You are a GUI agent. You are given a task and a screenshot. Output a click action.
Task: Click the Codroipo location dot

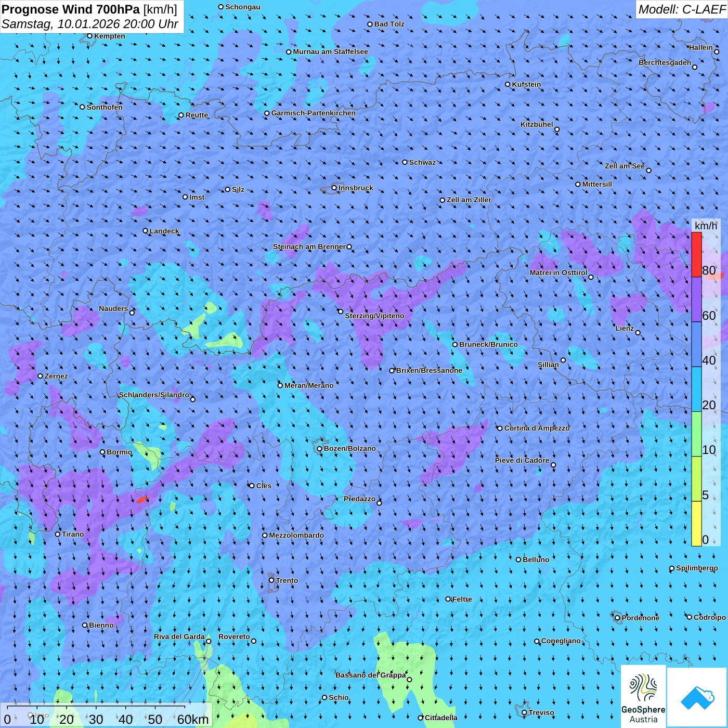pos(690,617)
